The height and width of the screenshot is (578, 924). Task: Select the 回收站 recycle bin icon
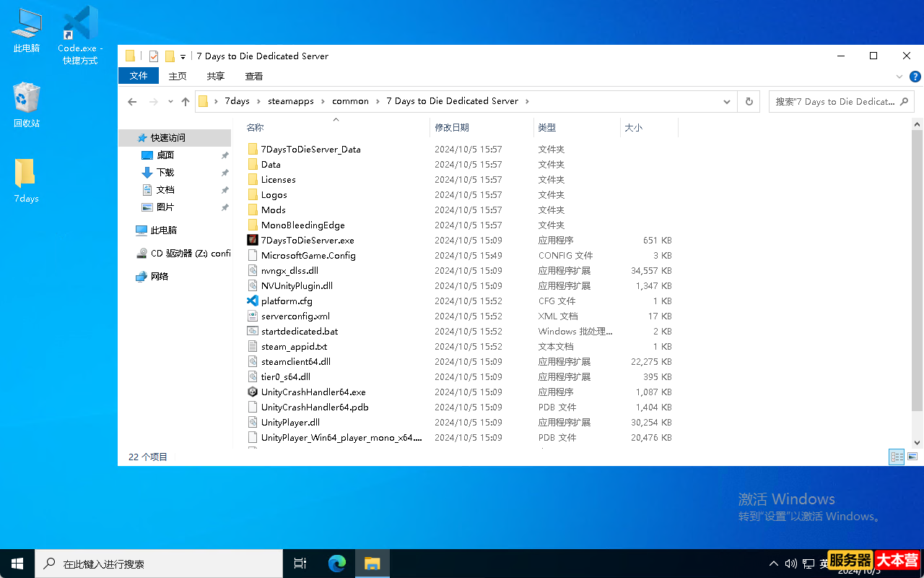click(x=27, y=105)
